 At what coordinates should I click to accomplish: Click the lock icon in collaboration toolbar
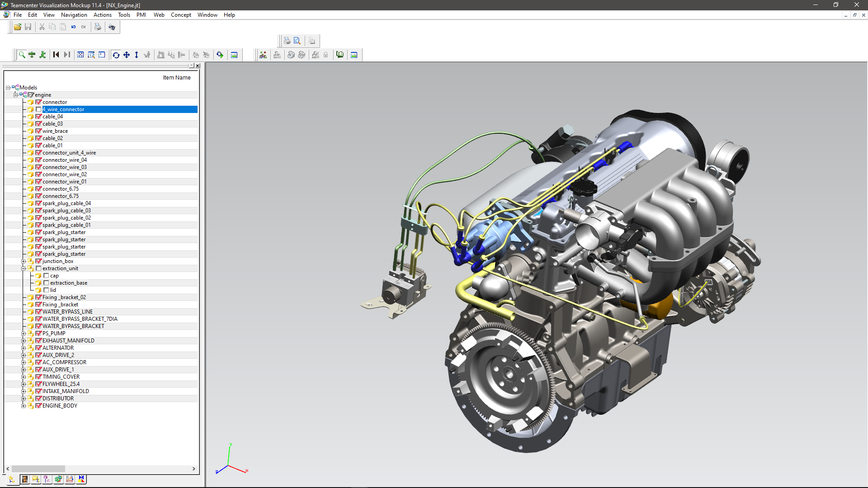326,55
